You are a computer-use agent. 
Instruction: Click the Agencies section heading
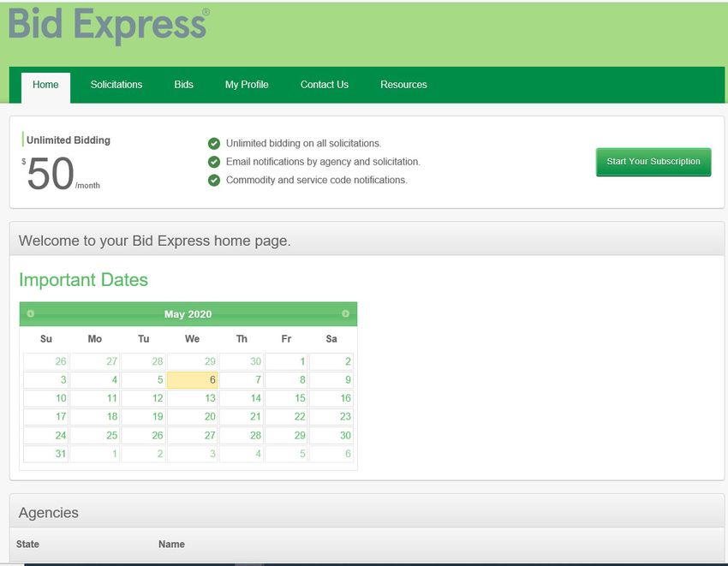click(49, 513)
